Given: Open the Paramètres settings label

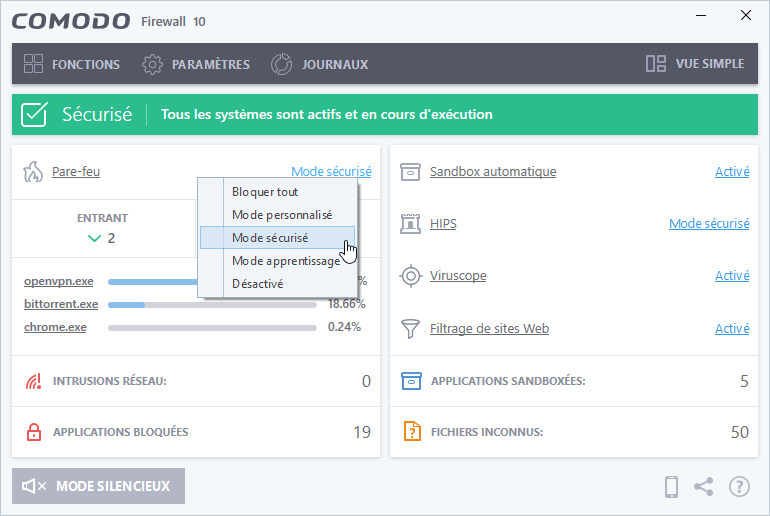Looking at the screenshot, I should (x=211, y=64).
